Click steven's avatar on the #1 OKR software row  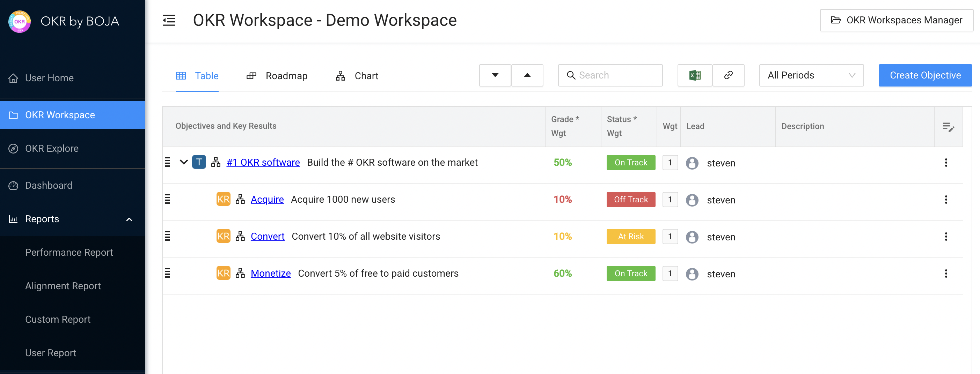pos(692,163)
